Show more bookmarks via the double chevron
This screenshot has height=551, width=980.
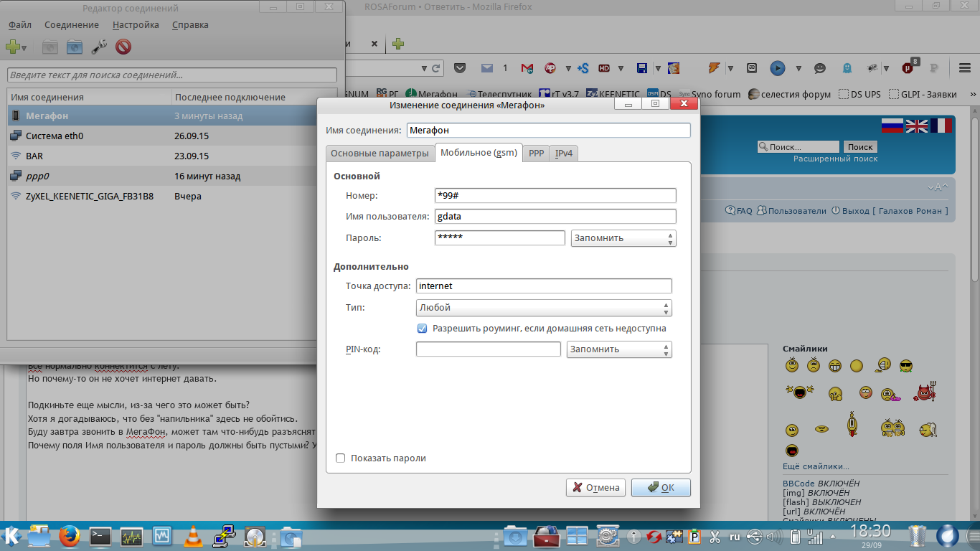point(972,94)
